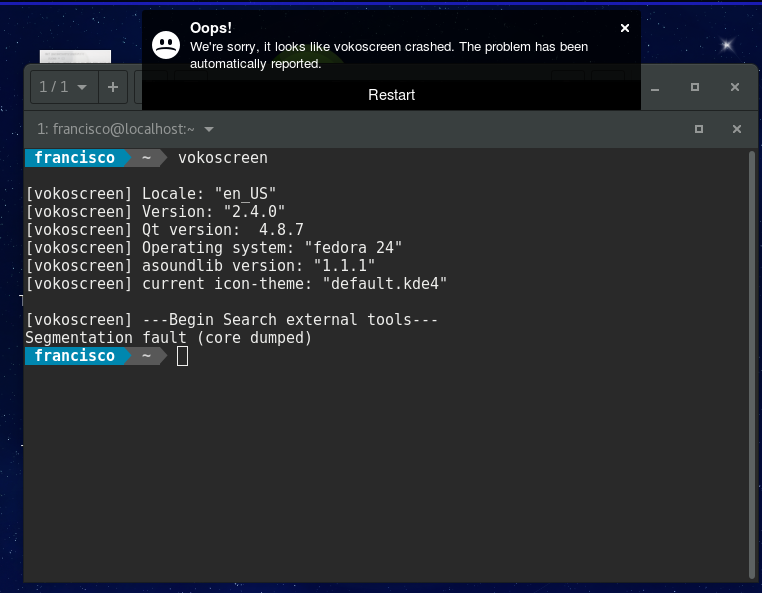
Task: Add a new terminal tab with plus button
Action: pyautogui.click(x=113, y=87)
